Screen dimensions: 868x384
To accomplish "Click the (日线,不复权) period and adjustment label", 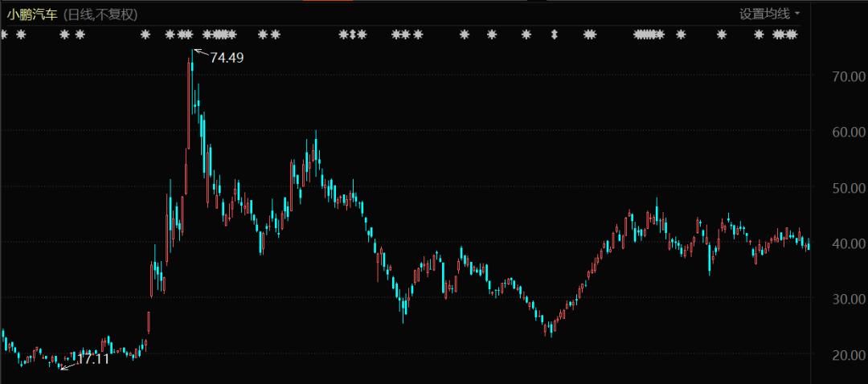I will (x=100, y=15).
